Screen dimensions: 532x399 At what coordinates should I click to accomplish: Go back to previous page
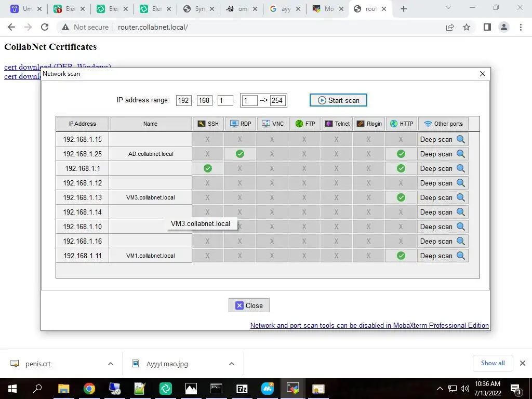click(x=11, y=27)
